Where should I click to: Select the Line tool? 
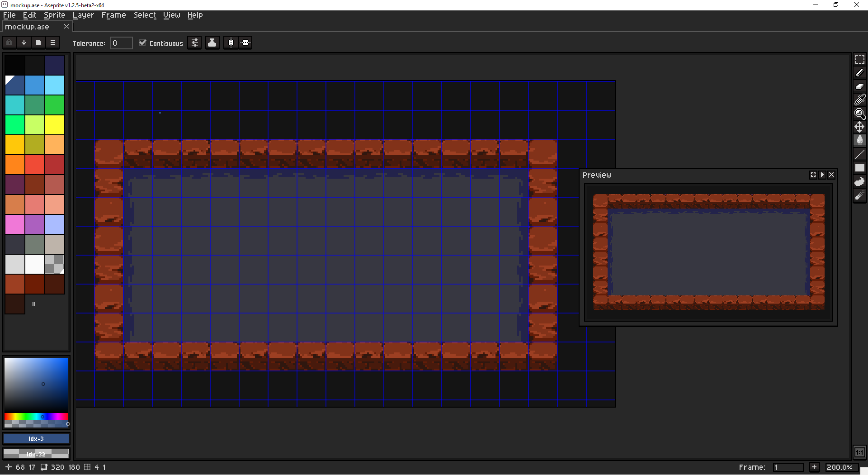tap(859, 154)
